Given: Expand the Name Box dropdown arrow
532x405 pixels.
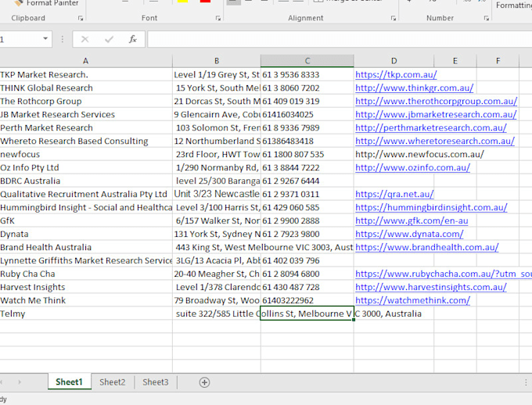Looking at the screenshot, I should point(45,38).
